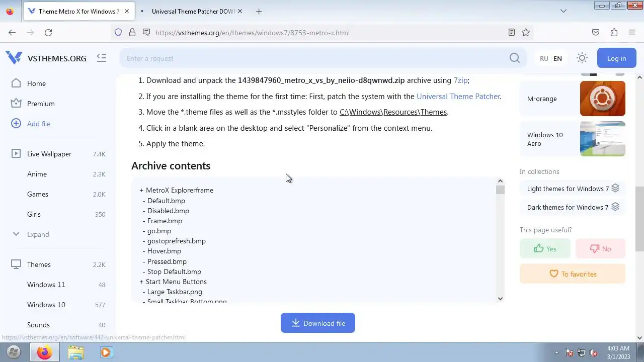This screenshot has height=362, width=644.
Task: Click the Live Wallpaper play icon
Action: (x=16, y=153)
